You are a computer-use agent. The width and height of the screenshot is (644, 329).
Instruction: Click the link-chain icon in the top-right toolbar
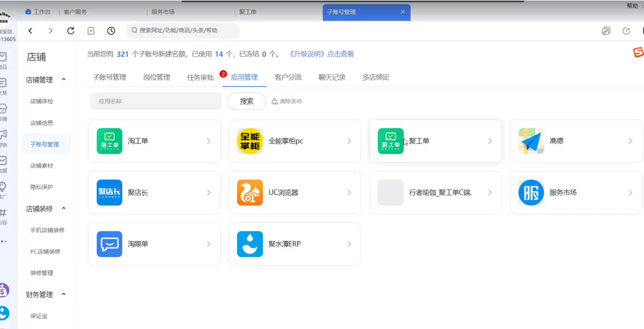(x=606, y=31)
